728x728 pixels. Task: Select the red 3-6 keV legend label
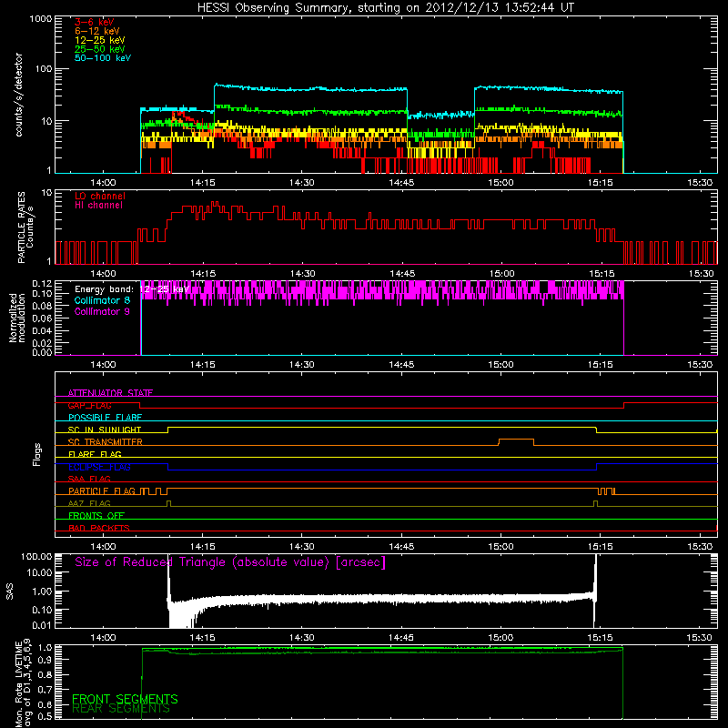tap(95, 22)
